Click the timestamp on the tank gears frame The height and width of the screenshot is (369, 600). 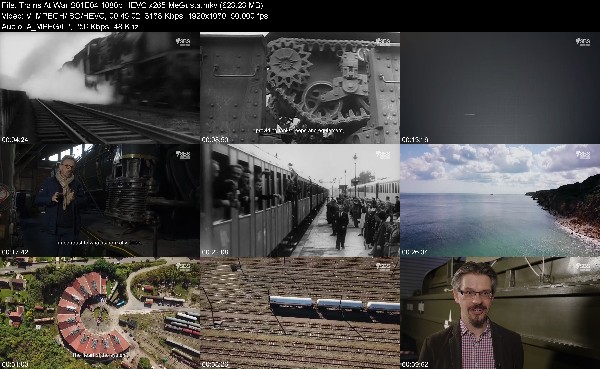coord(215,140)
